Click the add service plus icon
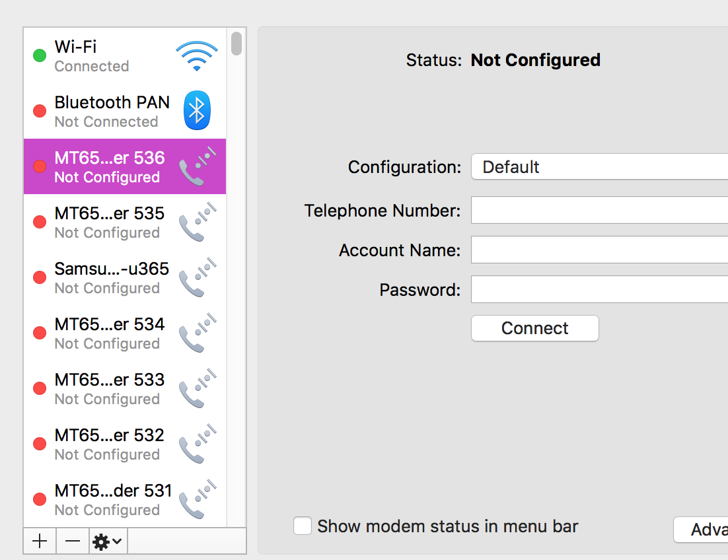 point(40,541)
